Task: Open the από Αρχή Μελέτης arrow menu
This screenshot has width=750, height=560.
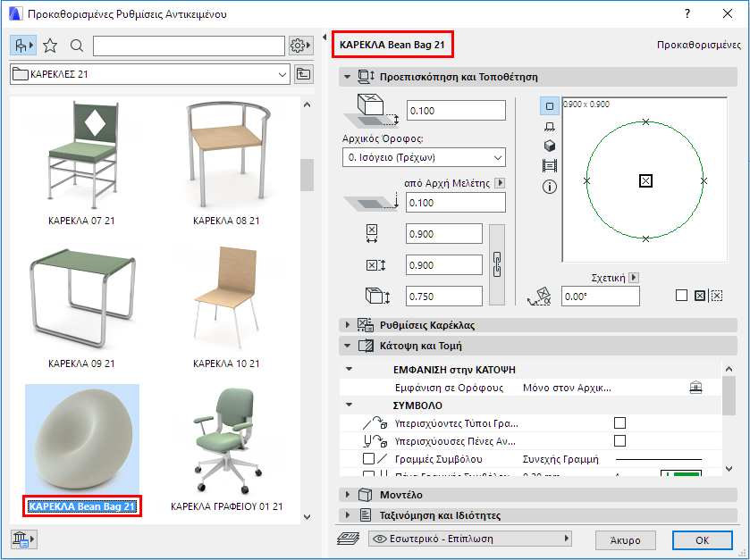Action: [500, 183]
